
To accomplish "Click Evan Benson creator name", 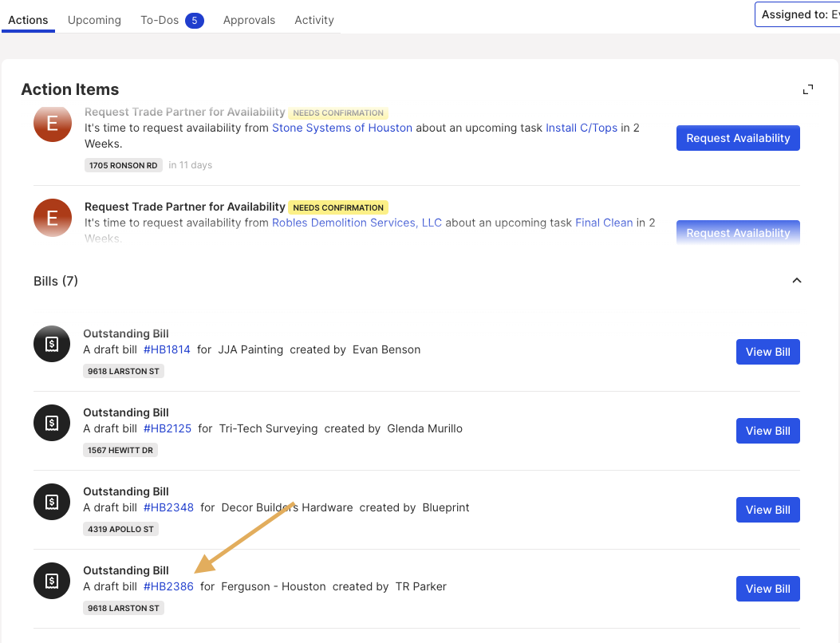I will click(x=386, y=350).
